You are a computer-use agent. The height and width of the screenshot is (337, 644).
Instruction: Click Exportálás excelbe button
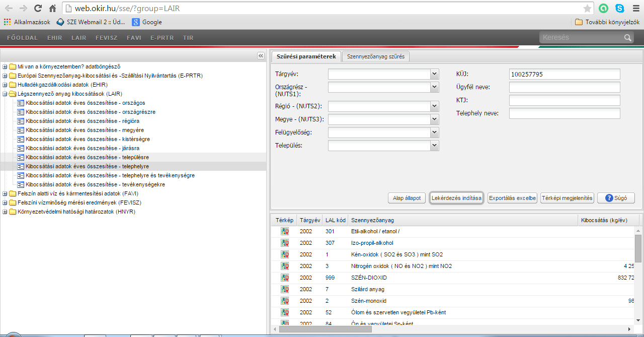pyautogui.click(x=513, y=198)
